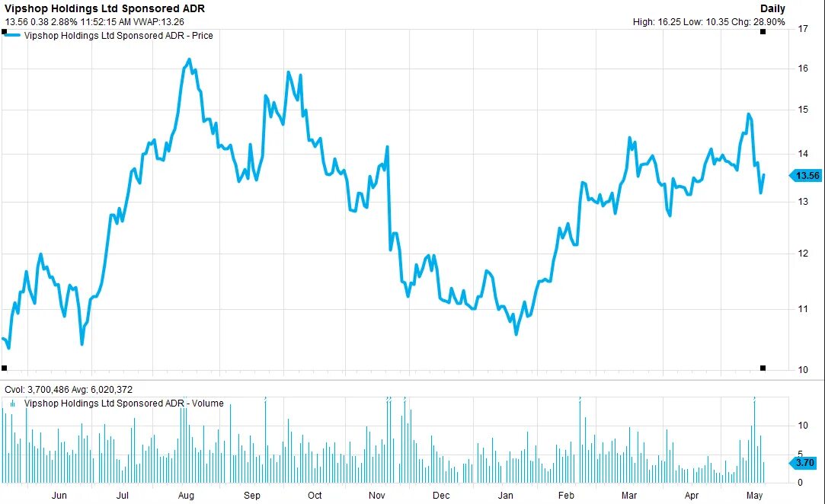Click the price axis value 17
Image resolution: width=825 pixels, height=504 pixels.
tap(803, 29)
